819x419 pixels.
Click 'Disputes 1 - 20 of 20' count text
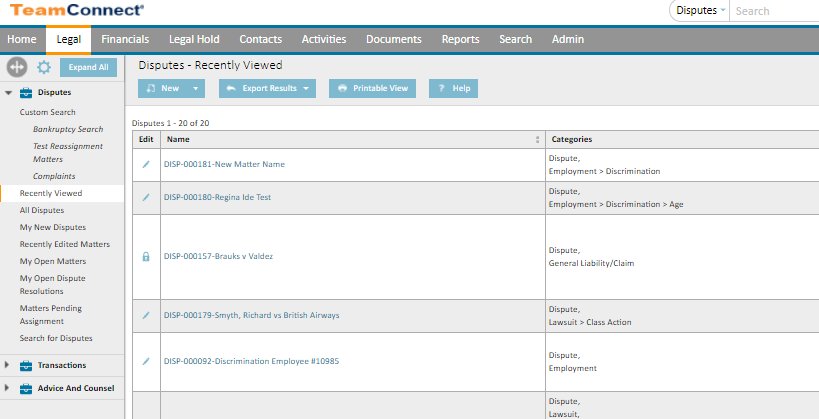point(170,123)
